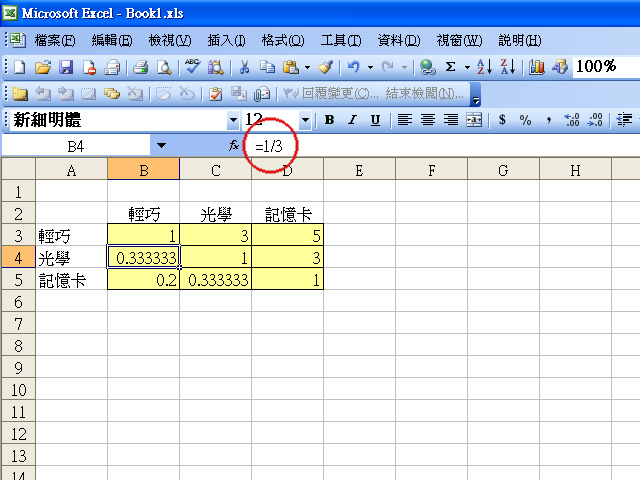
Task: Select row 4 header
Action: click(18, 258)
